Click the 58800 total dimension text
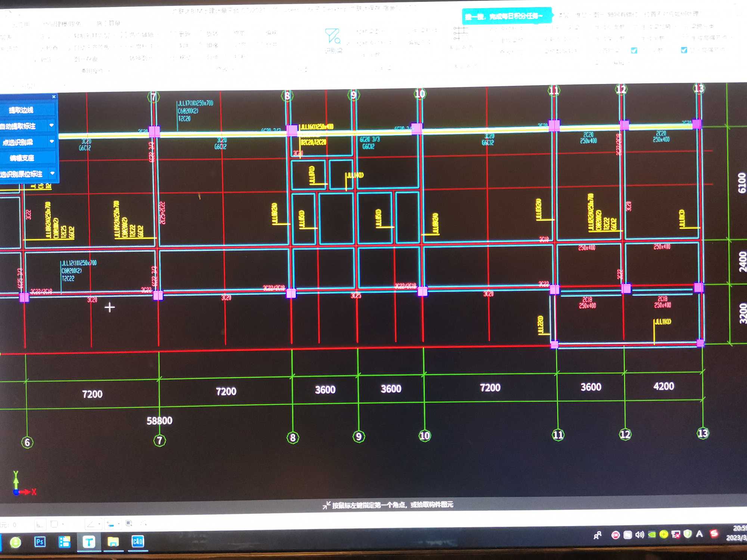This screenshot has height=560, width=747. (x=159, y=421)
